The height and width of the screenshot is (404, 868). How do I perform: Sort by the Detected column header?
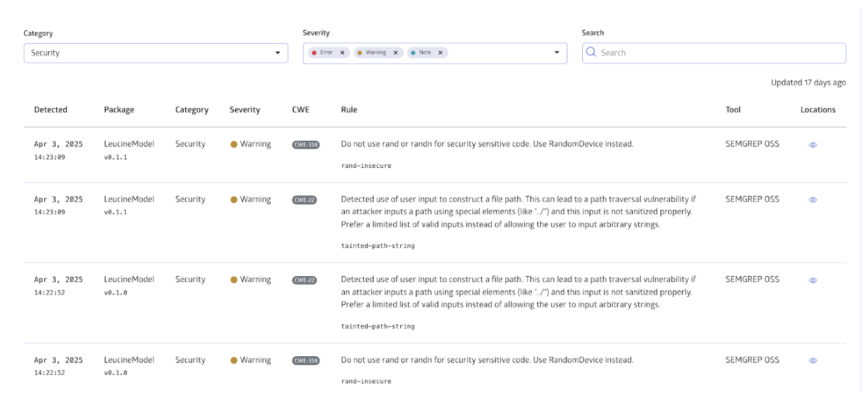click(x=51, y=109)
